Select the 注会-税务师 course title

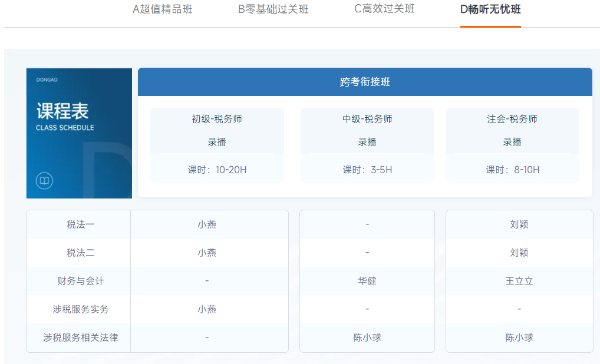(512, 119)
